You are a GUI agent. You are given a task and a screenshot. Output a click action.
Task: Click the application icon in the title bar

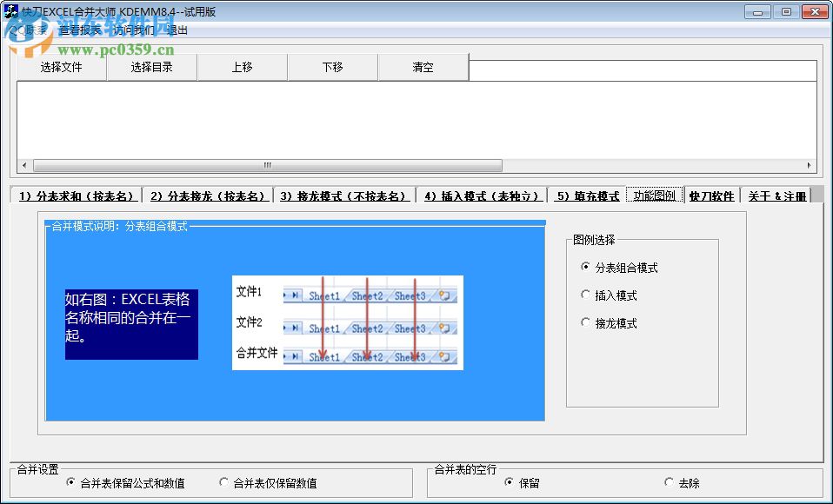coord(10,11)
